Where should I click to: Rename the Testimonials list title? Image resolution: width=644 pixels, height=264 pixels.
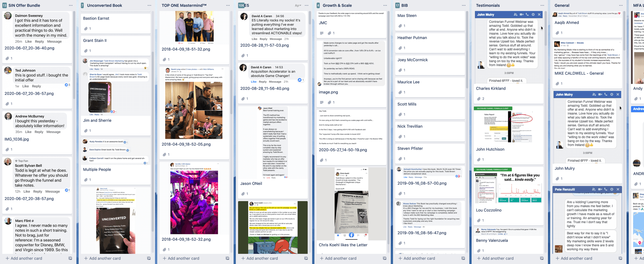click(488, 5)
